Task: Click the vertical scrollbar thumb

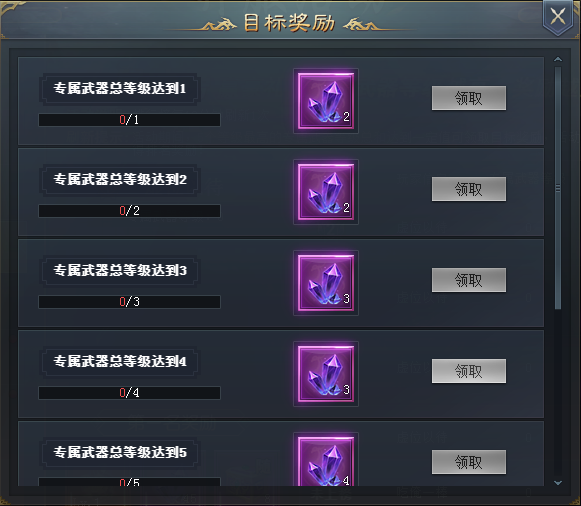Action: click(558, 188)
